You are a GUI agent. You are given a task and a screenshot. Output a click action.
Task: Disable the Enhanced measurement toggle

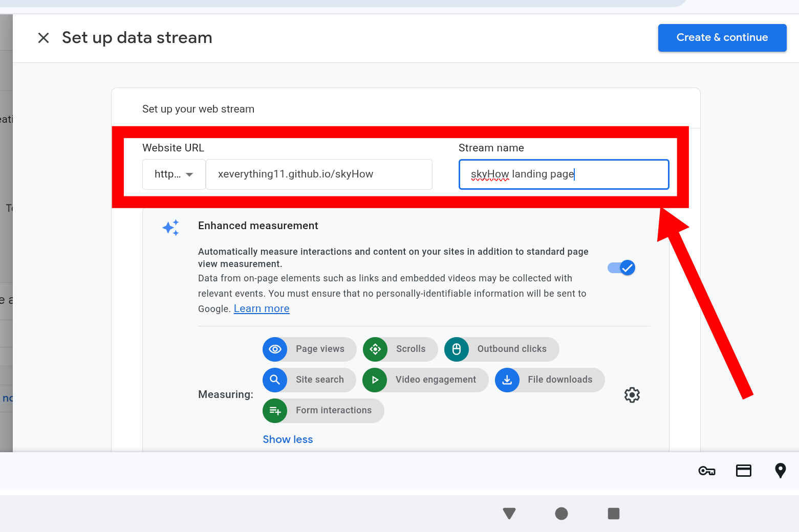[621, 268]
